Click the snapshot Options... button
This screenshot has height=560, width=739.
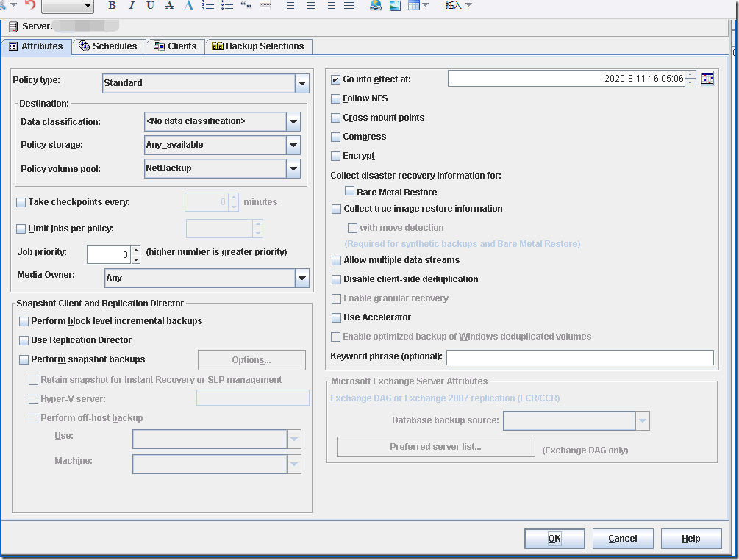[x=251, y=360]
